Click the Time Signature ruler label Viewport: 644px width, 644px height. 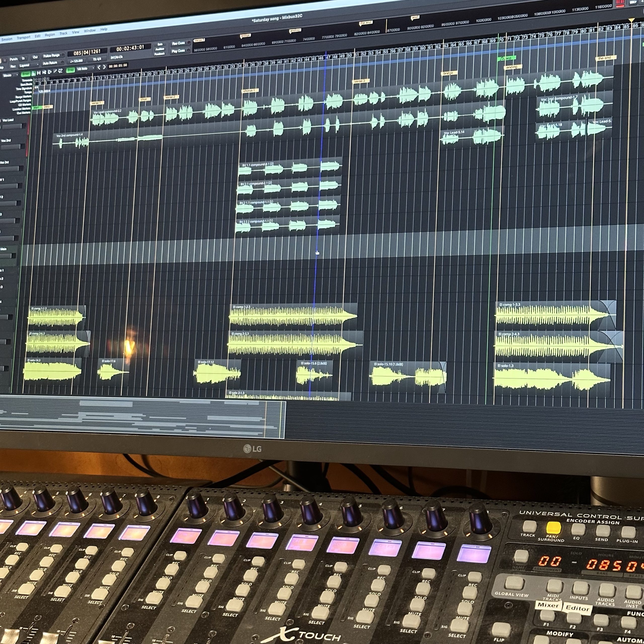(x=24, y=89)
